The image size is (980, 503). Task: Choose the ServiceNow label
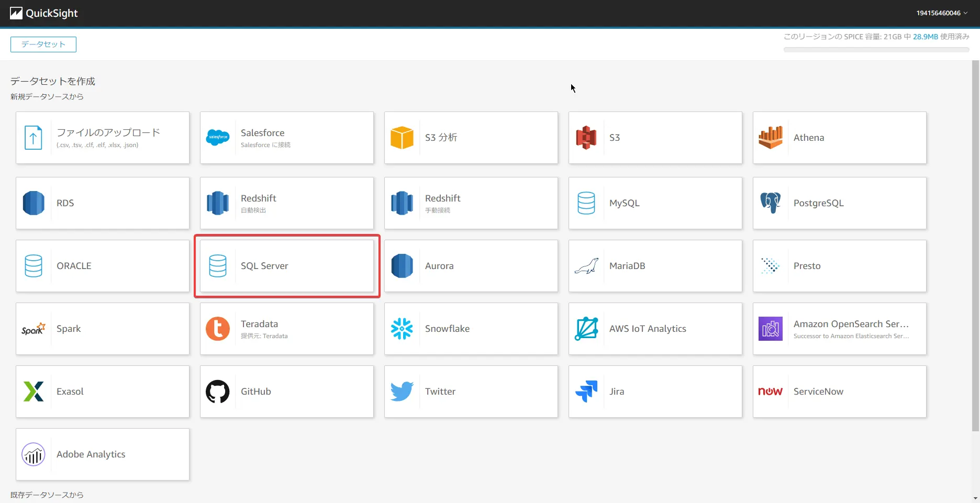(818, 392)
